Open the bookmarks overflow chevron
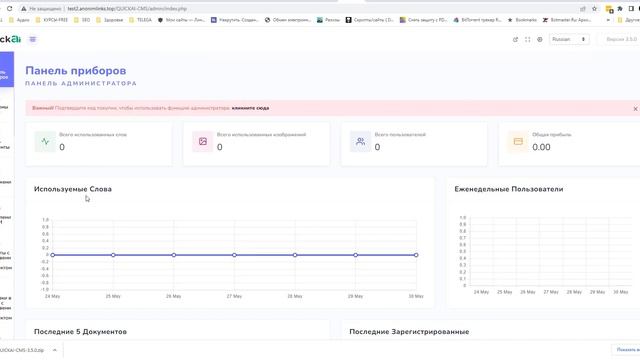The image size is (640, 360). tap(608, 20)
